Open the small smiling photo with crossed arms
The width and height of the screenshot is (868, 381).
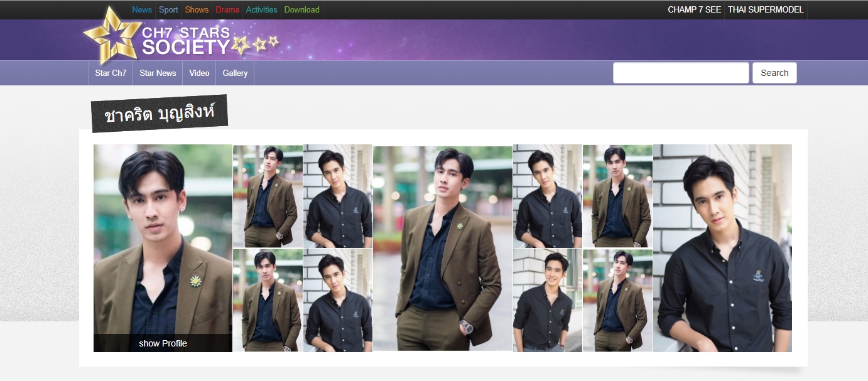[x=548, y=300]
